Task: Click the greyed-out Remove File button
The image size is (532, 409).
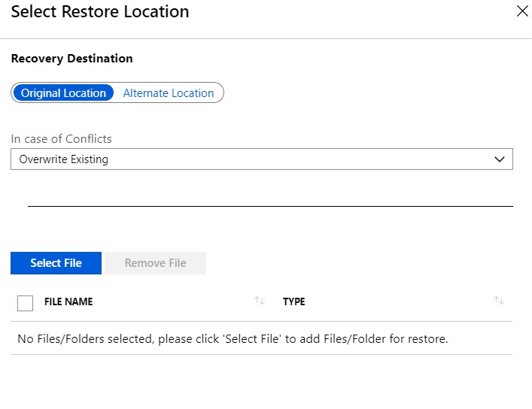Action: click(x=156, y=263)
